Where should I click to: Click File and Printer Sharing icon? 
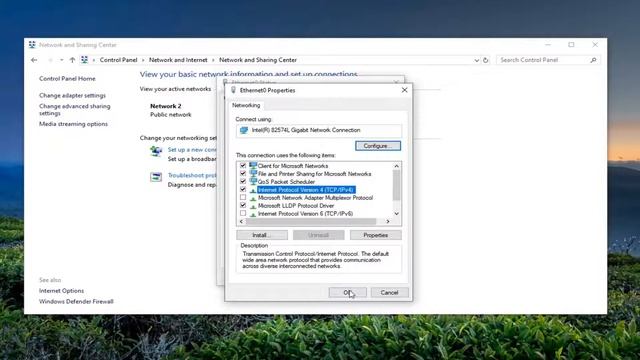pos(253,173)
